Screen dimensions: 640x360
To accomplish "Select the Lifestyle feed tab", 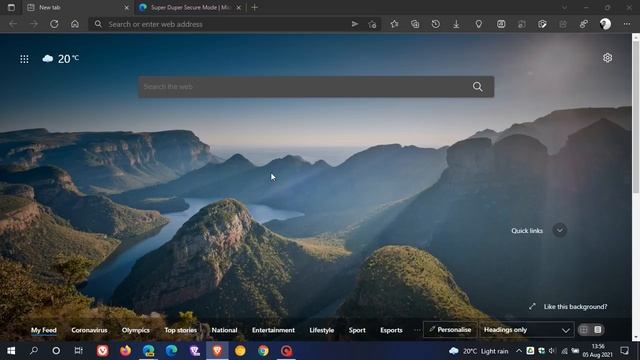I will coord(322,330).
